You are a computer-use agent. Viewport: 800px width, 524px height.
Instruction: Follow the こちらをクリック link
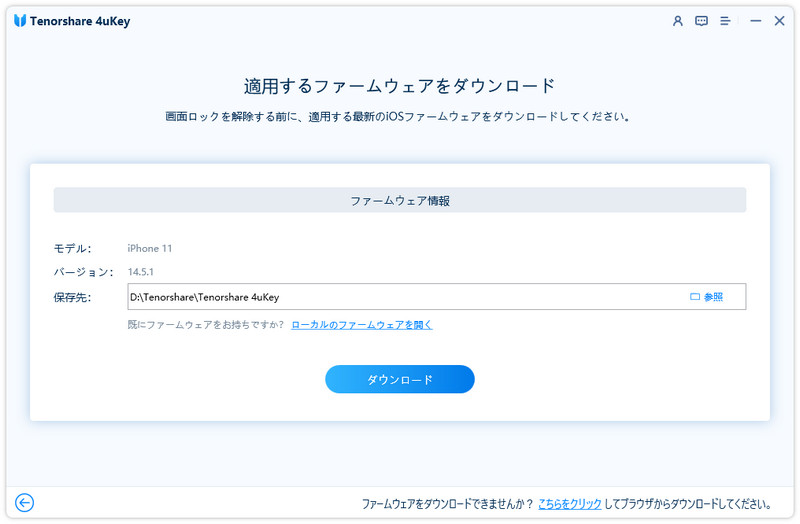[570, 504]
